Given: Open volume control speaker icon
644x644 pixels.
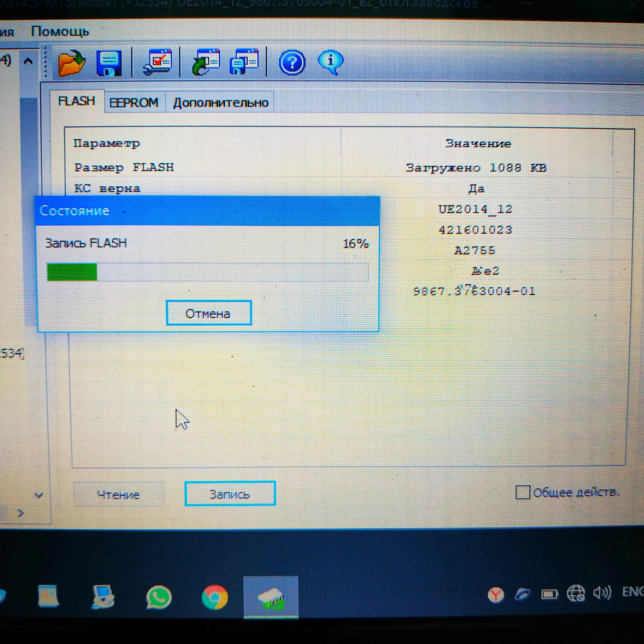Looking at the screenshot, I should tap(602, 592).
